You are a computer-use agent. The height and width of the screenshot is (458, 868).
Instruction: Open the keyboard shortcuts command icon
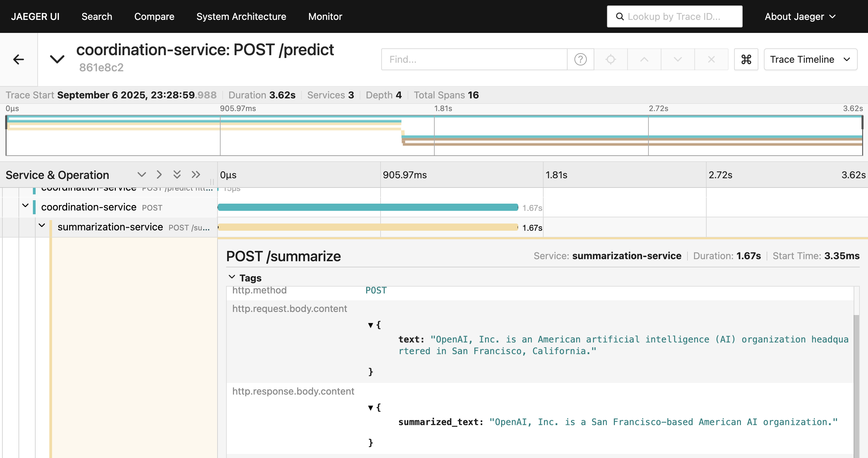(746, 59)
